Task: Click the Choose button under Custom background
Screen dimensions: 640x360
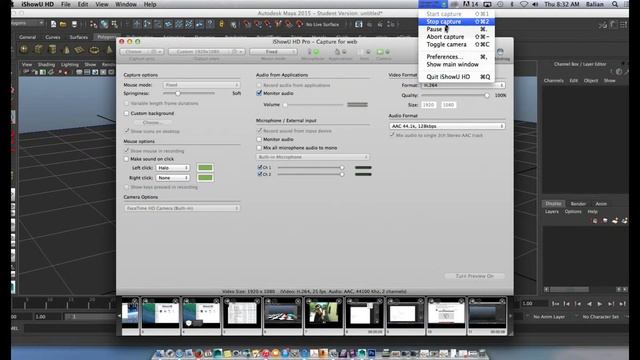Action: coord(152,122)
